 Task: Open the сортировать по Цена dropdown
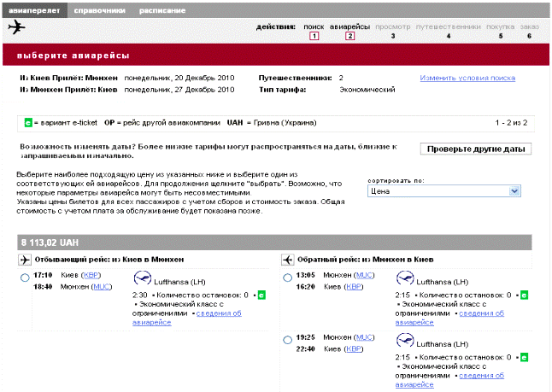click(x=444, y=191)
